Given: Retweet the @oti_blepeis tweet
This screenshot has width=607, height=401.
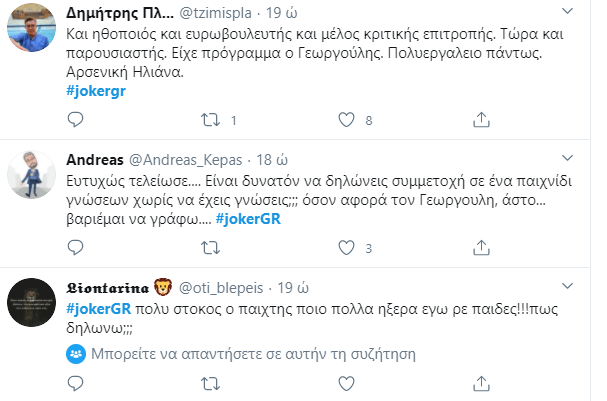Looking at the screenshot, I should [211, 384].
